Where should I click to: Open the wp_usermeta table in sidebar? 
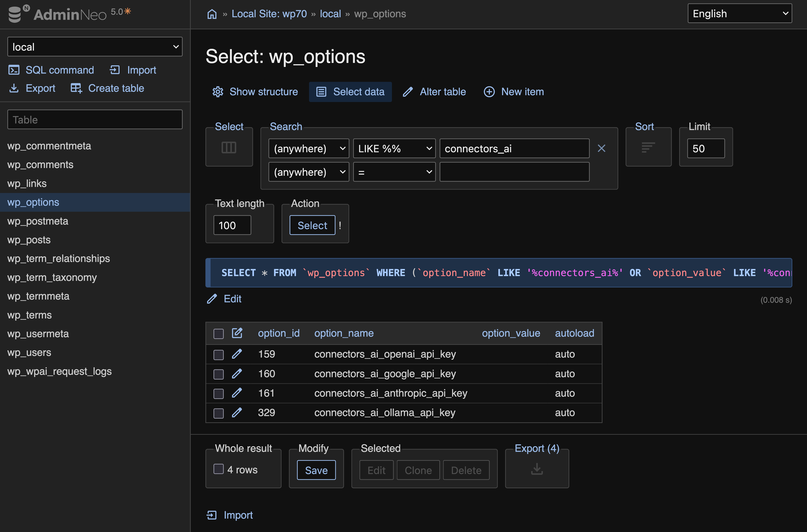pyautogui.click(x=38, y=334)
